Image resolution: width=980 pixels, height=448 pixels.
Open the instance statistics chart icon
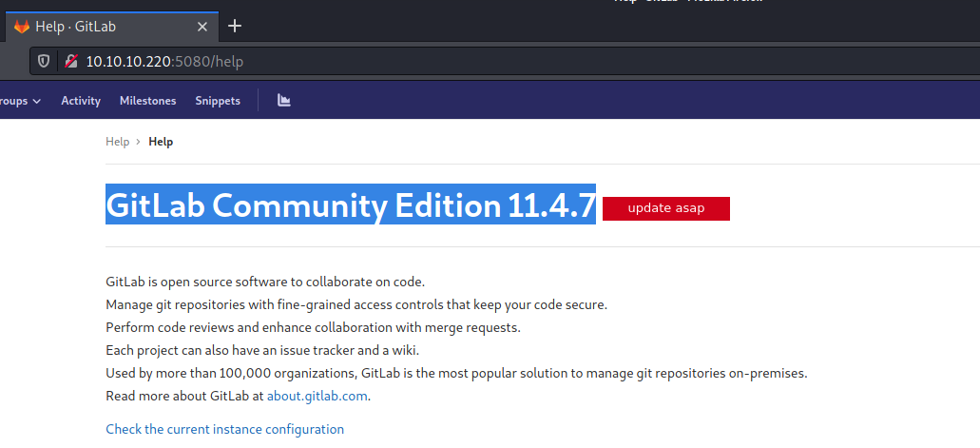coord(283,100)
